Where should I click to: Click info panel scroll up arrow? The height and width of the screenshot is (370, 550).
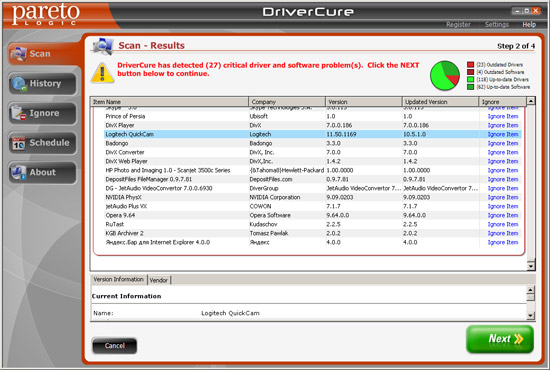coord(530,290)
